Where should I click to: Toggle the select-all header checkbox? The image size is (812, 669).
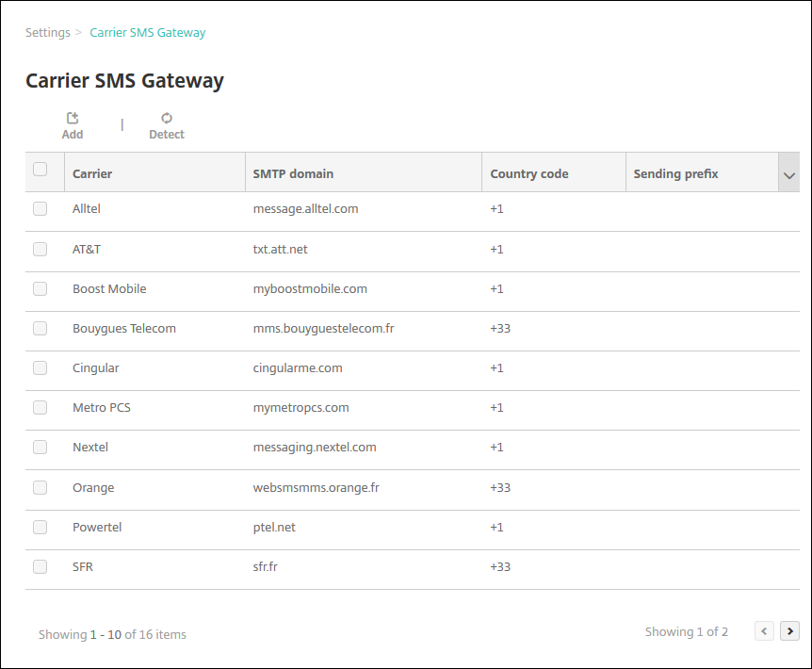tap(40, 170)
